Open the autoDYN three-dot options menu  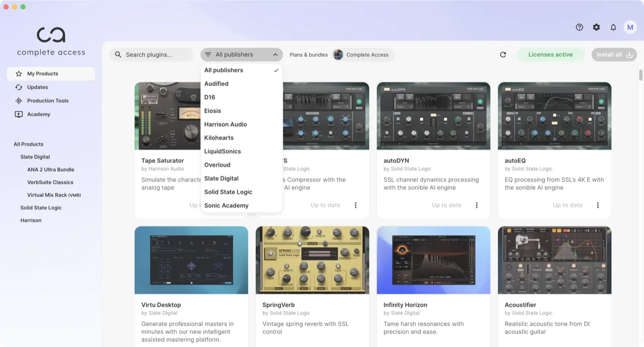click(x=476, y=205)
